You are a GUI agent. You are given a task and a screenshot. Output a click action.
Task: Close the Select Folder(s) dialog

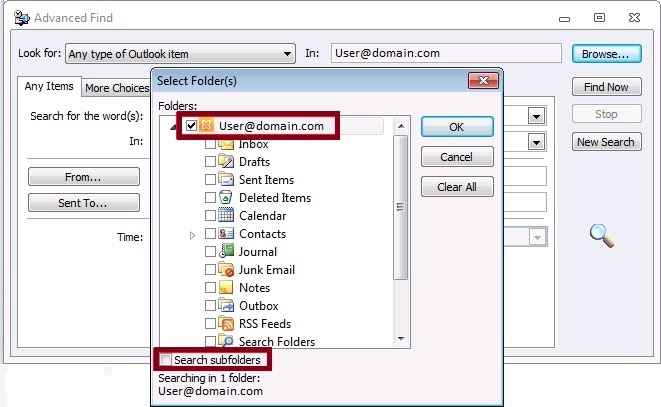point(483,81)
